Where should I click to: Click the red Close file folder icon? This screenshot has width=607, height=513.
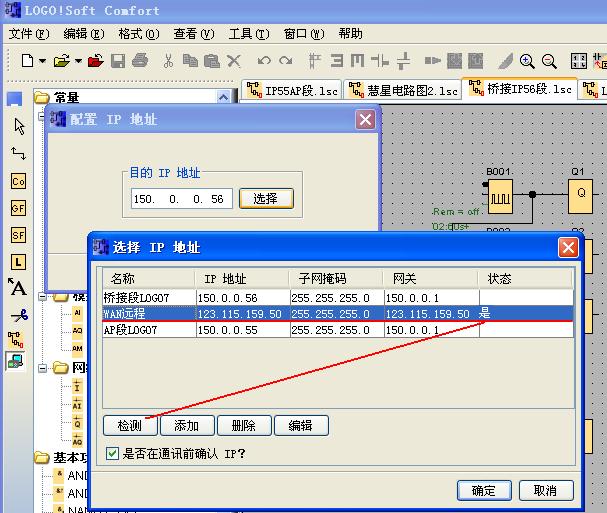tap(96, 61)
